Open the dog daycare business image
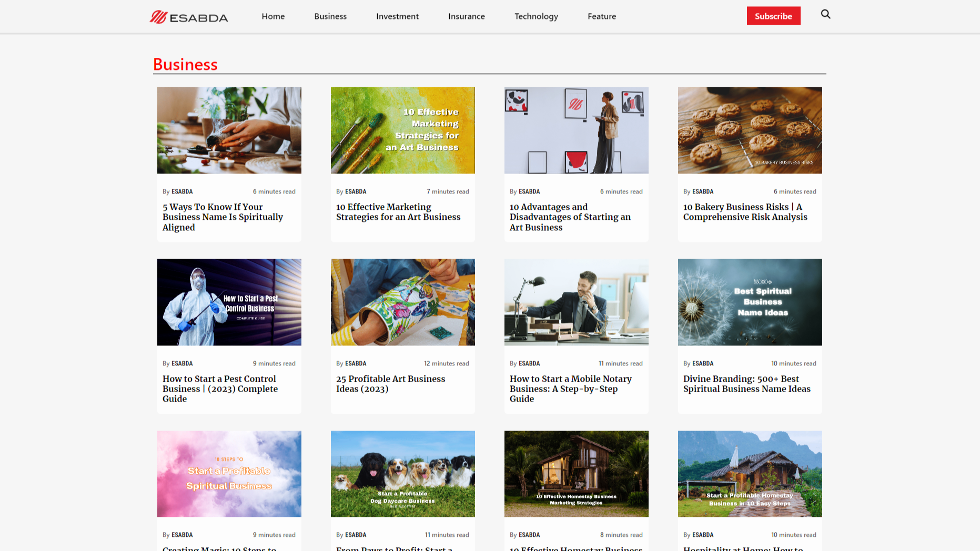Viewport: 980px width, 551px height. (402, 474)
